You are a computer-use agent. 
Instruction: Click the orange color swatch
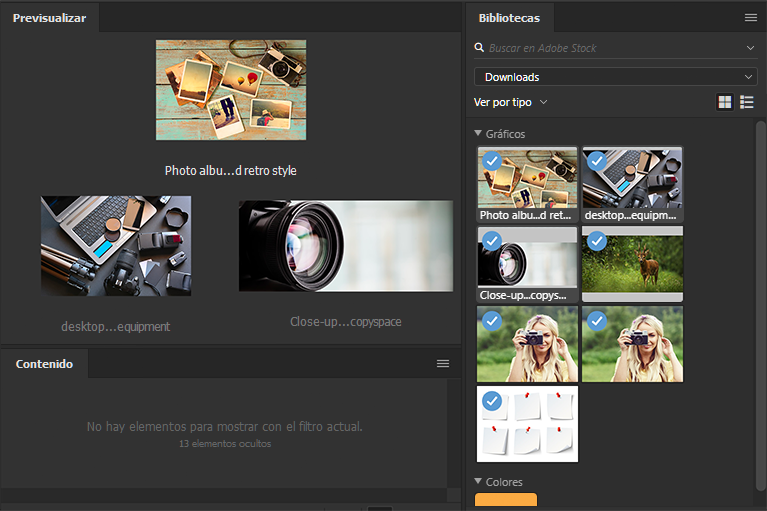click(x=506, y=499)
